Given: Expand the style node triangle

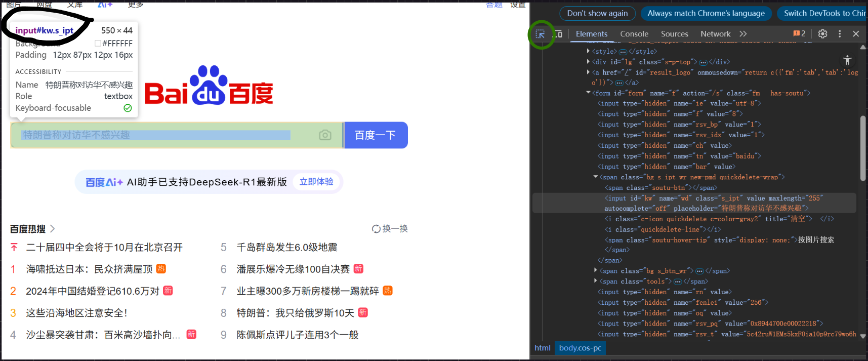Looking at the screenshot, I should click(588, 51).
